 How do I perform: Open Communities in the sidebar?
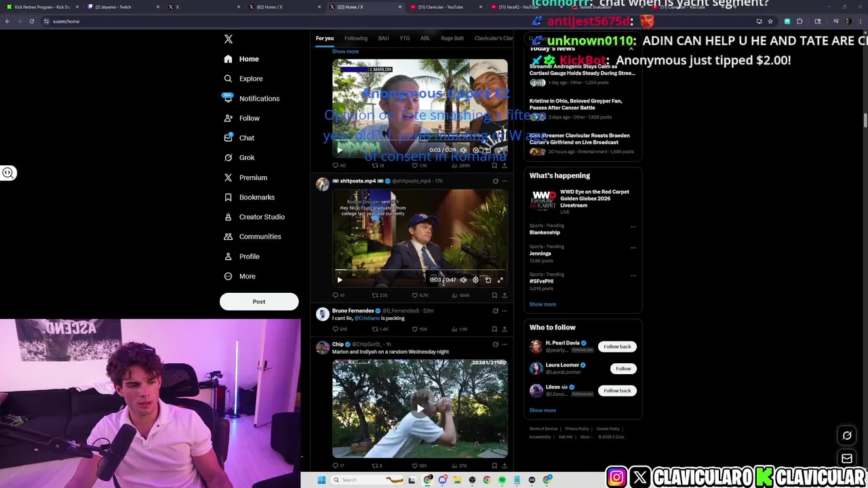(x=252, y=237)
